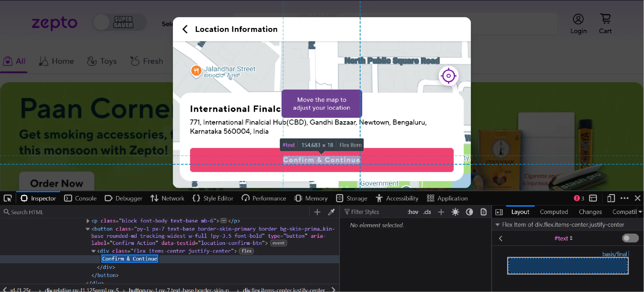This screenshot has width=644, height=292.
Task: Go back to flex container arrow
Action: pyautogui.click(x=501, y=238)
